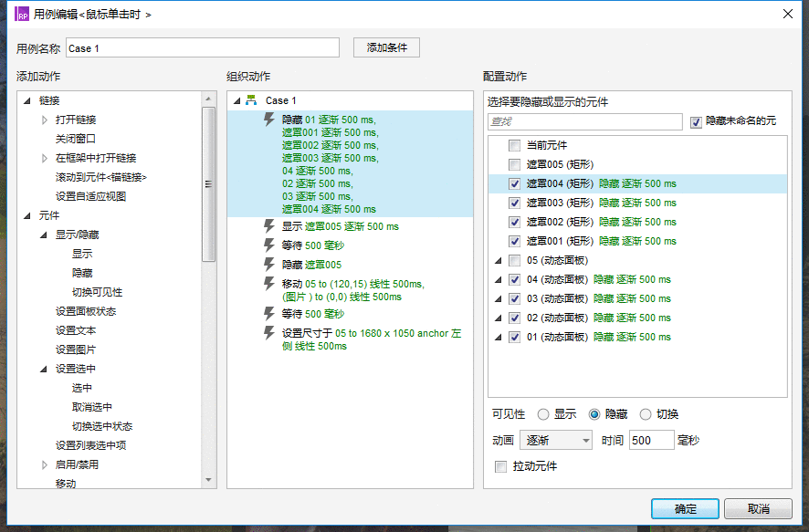Toggle the 隐藏未命名的元件 checkbox
Screen dimensions: 809x532
coord(696,122)
